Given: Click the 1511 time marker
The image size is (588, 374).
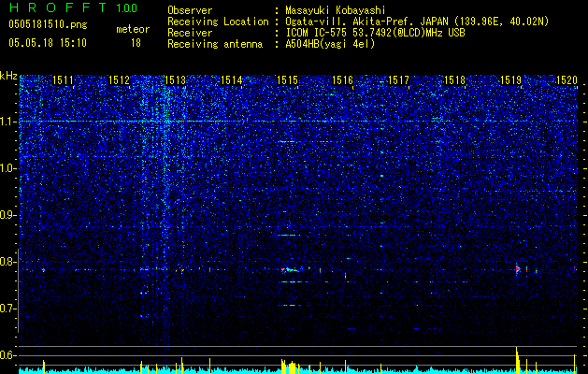Looking at the screenshot, I should (x=63, y=79).
